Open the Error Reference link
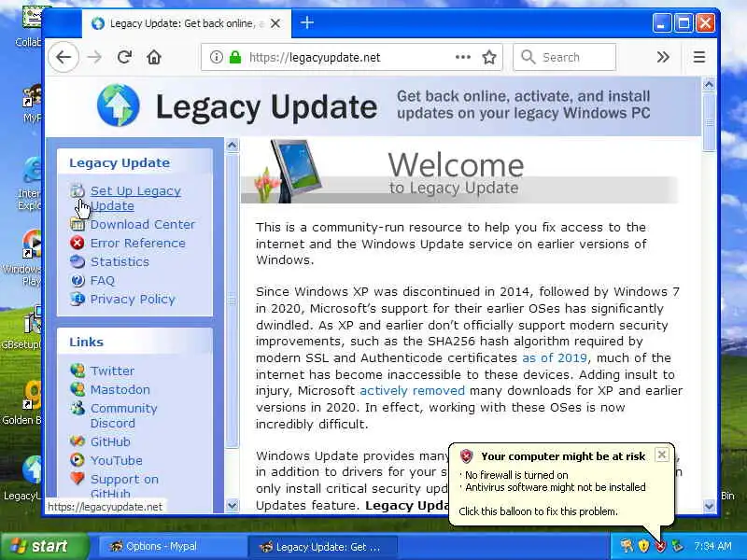 [x=137, y=243]
